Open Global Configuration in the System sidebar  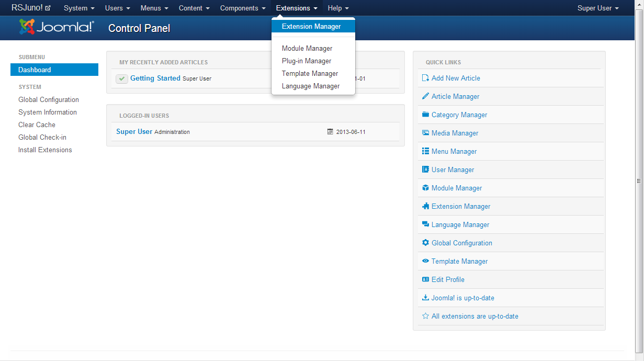click(x=49, y=99)
